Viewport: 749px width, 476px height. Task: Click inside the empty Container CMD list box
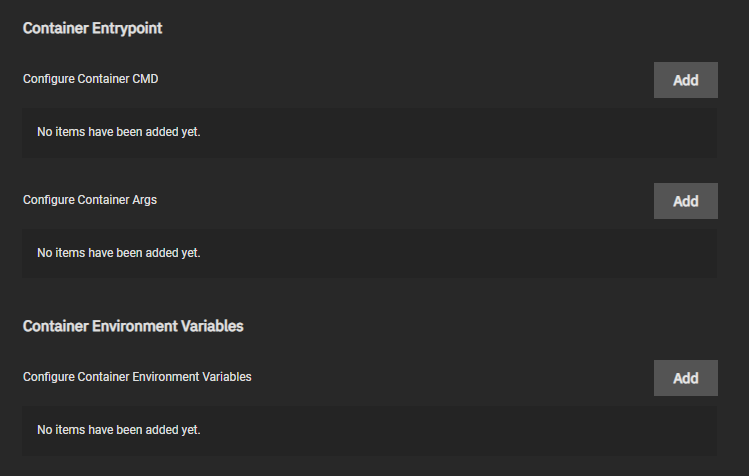click(x=450, y=132)
